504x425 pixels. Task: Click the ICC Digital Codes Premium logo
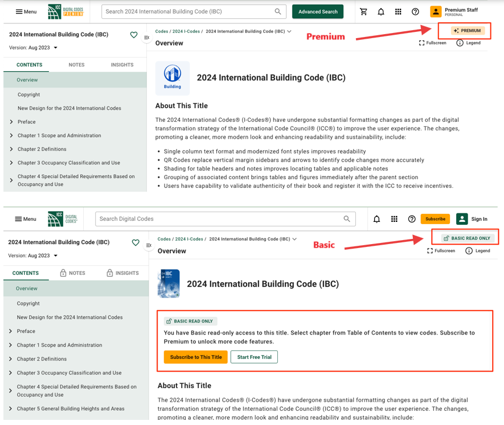65,11
